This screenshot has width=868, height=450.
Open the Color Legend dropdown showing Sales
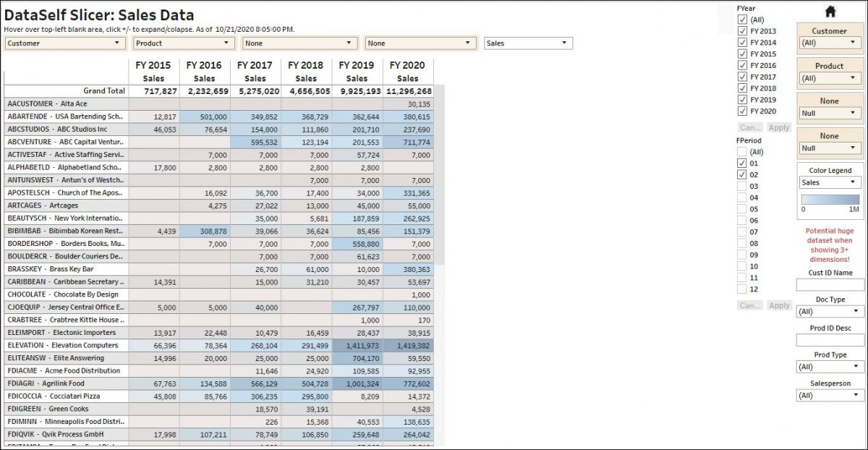point(829,182)
